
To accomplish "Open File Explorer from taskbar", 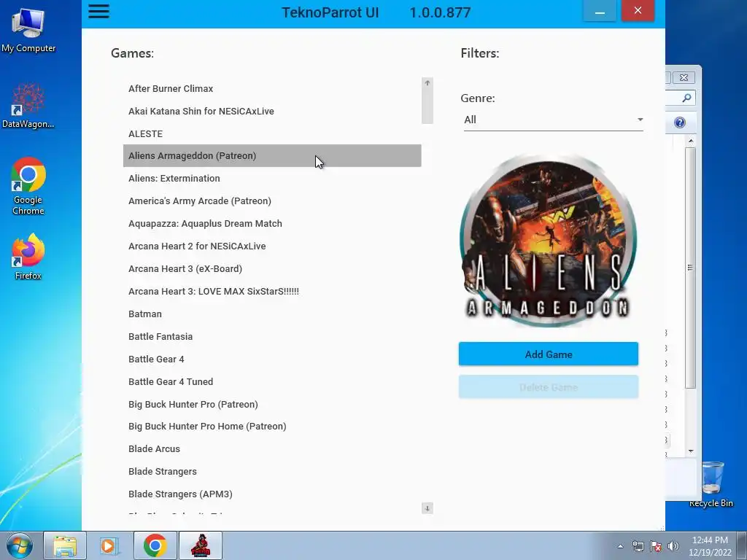I will click(x=65, y=545).
